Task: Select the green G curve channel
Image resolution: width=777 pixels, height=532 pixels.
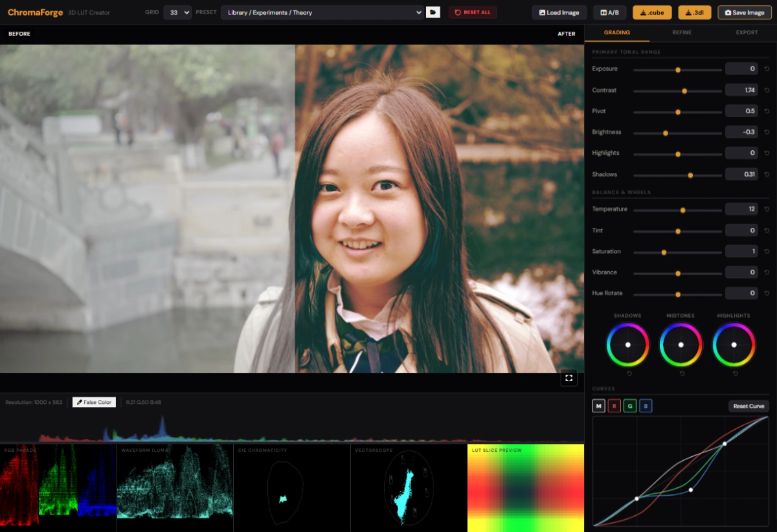Action: pos(630,406)
